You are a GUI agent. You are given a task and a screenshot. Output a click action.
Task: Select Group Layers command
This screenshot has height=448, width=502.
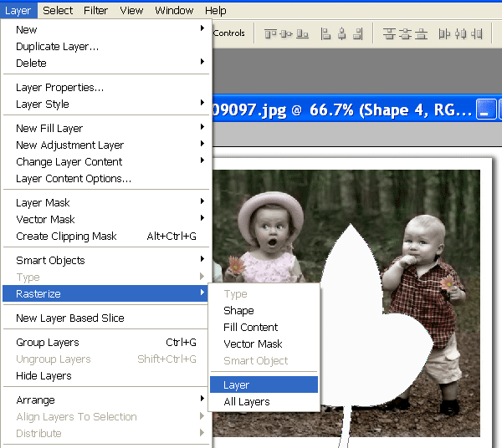point(105,342)
